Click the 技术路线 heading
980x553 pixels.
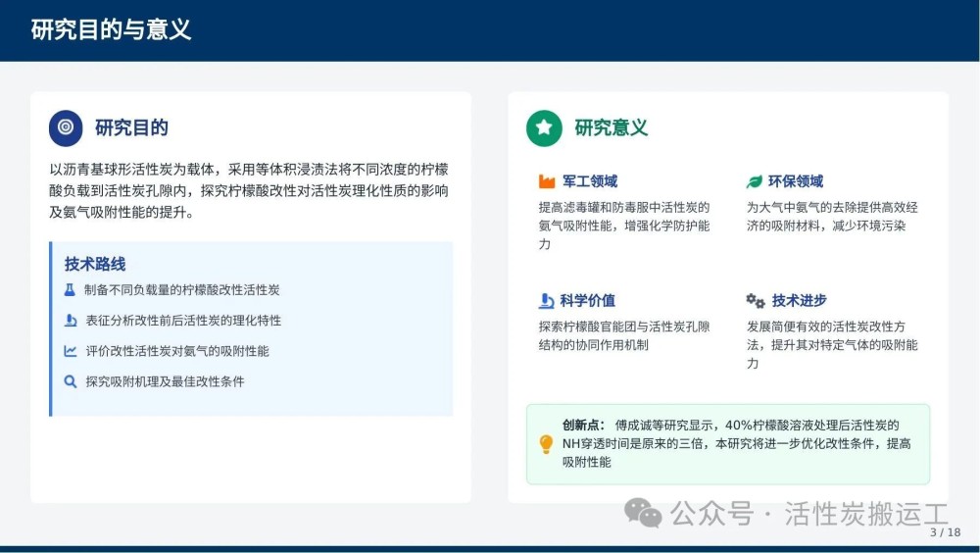95,264
